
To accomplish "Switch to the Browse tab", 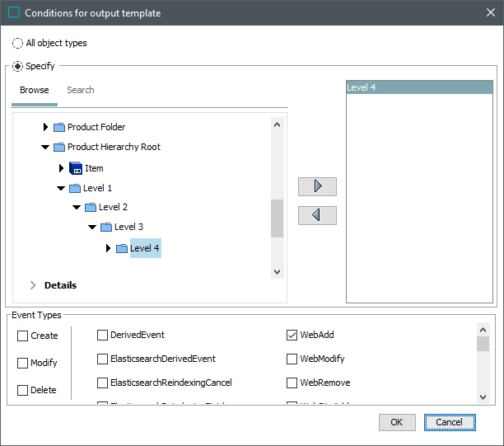I will pos(35,91).
